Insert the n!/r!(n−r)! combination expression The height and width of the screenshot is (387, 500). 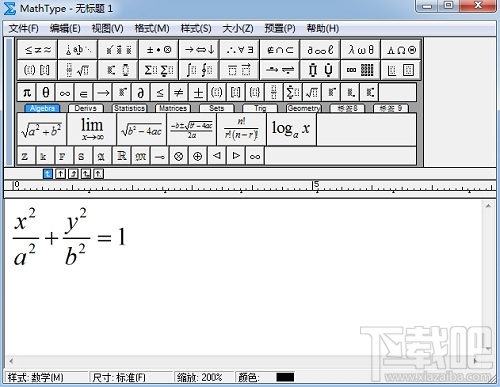point(242,129)
